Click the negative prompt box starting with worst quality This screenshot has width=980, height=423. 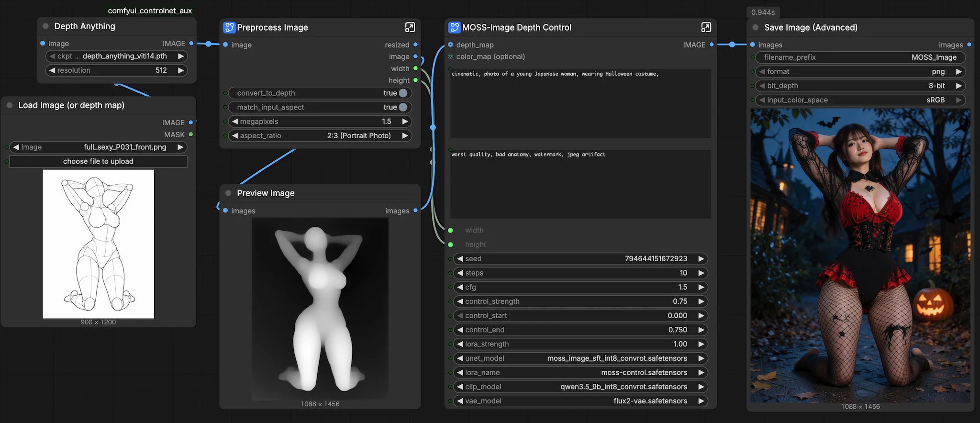(x=580, y=184)
